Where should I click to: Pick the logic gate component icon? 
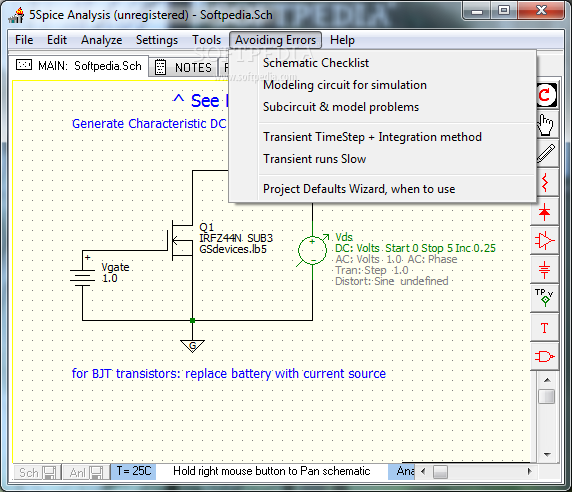(x=545, y=356)
